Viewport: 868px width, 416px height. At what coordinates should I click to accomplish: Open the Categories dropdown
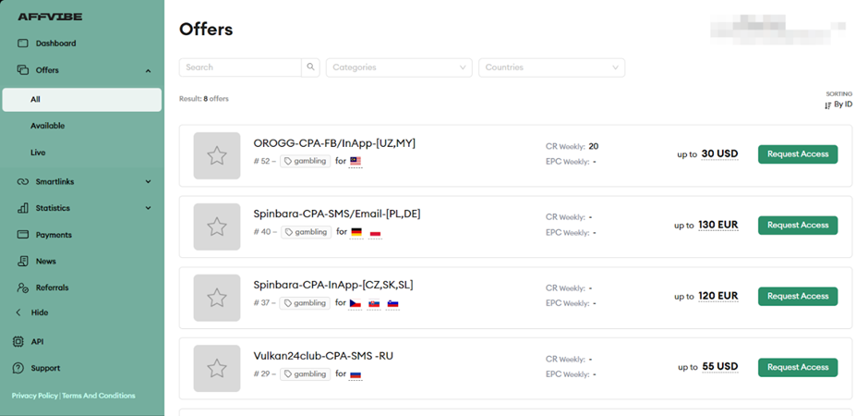point(400,67)
